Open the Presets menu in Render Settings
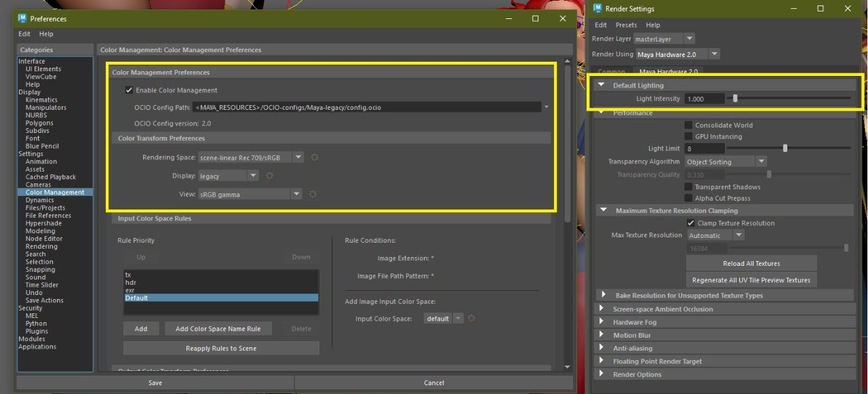This screenshot has width=868, height=394. pos(626,25)
